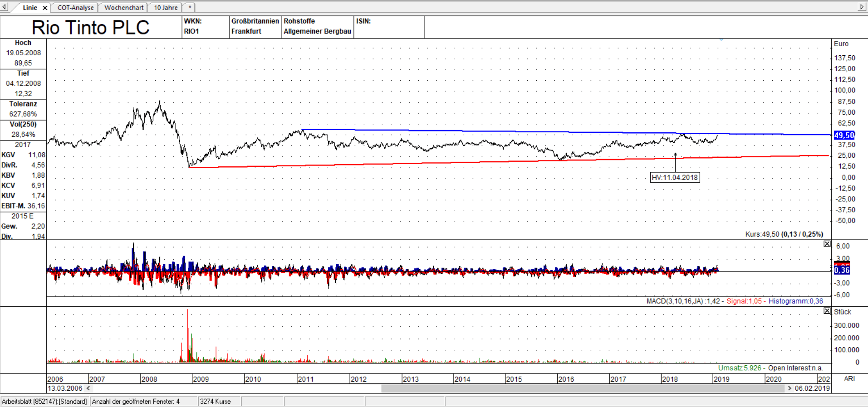Click the 300.000 volume axis label
Viewport: 868px width, 407px height.
847,325
